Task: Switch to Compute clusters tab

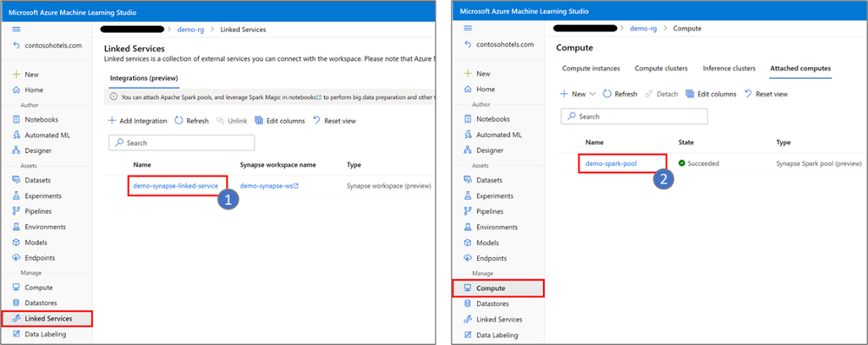Action: click(x=661, y=69)
